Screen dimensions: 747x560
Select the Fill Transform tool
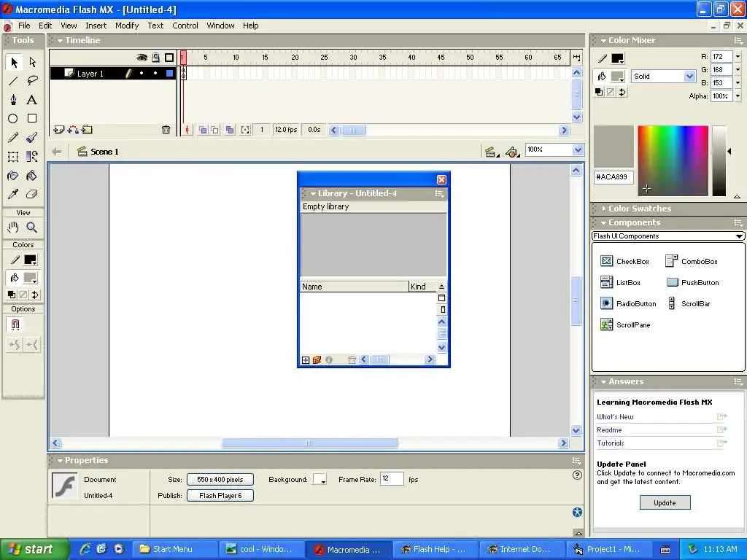(x=32, y=156)
